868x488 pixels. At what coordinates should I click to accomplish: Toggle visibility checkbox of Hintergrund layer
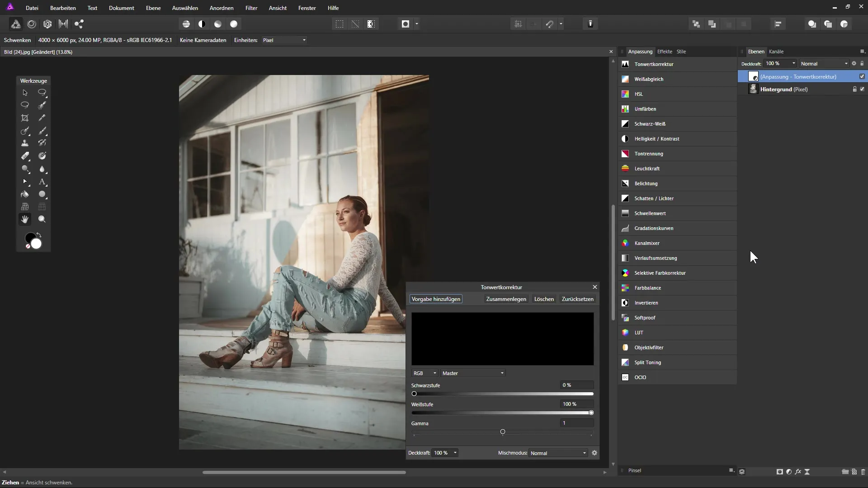click(x=862, y=89)
